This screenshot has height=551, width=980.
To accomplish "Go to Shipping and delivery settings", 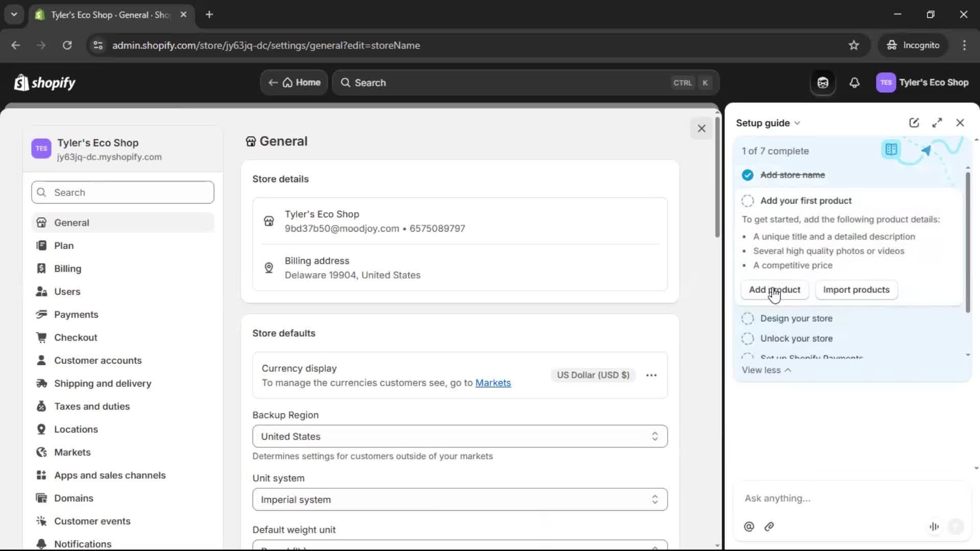I will [103, 384].
